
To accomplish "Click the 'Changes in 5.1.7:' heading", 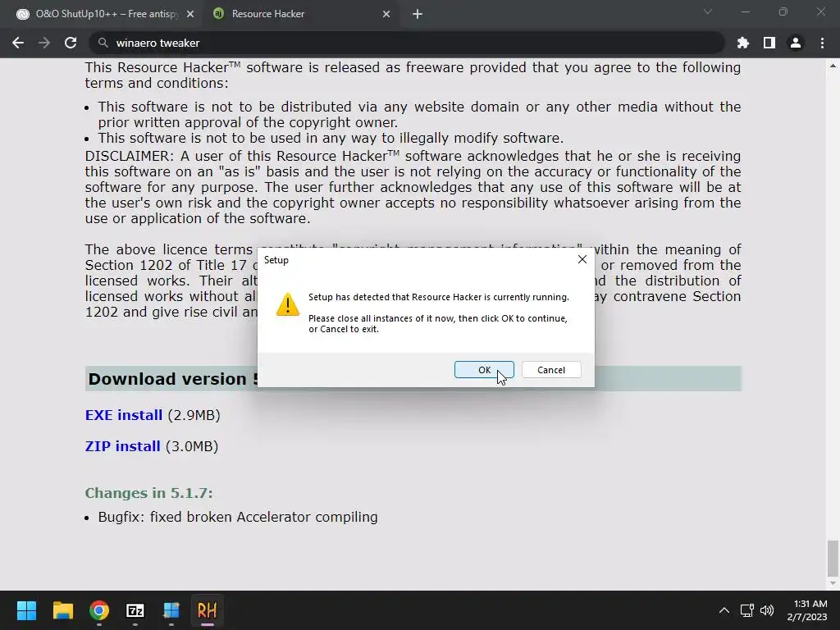I will tap(149, 493).
